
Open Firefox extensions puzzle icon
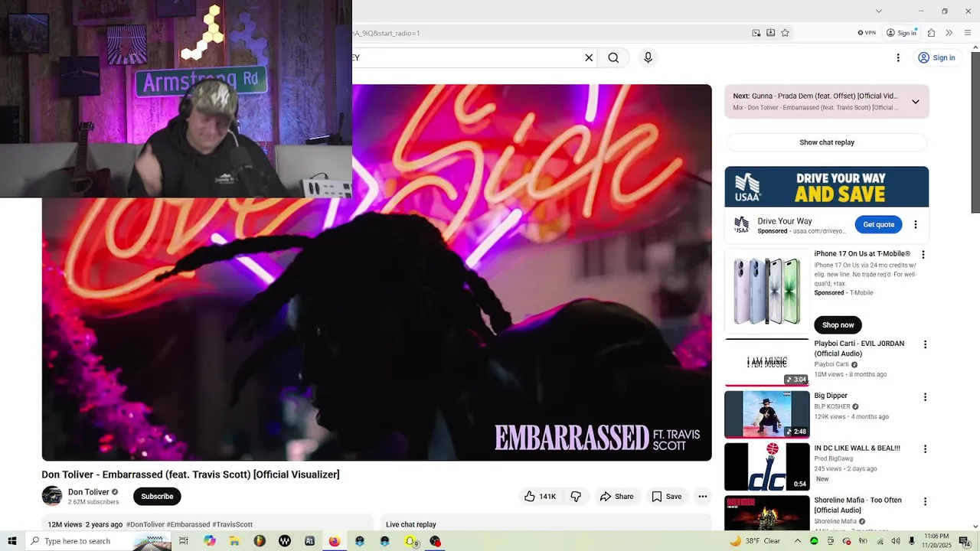931,33
